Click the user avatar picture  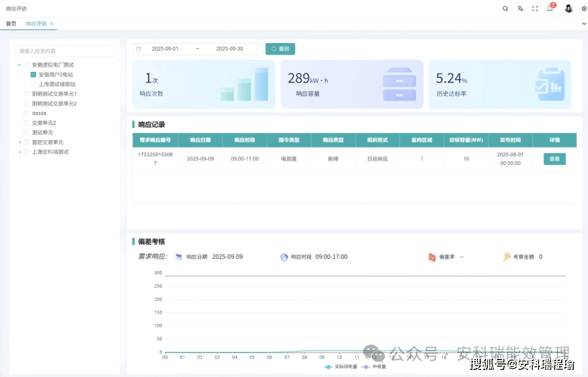568,9
